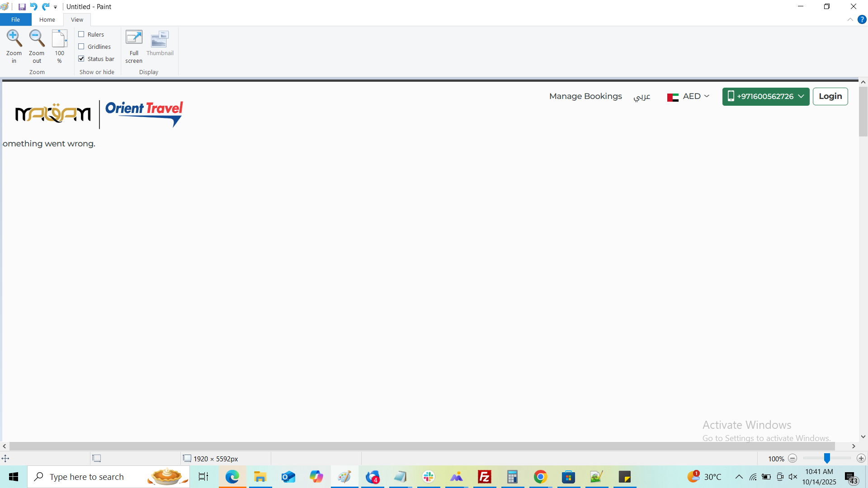Enable the Rulers checkbox
The height and width of the screenshot is (488, 868).
(x=81, y=34)
